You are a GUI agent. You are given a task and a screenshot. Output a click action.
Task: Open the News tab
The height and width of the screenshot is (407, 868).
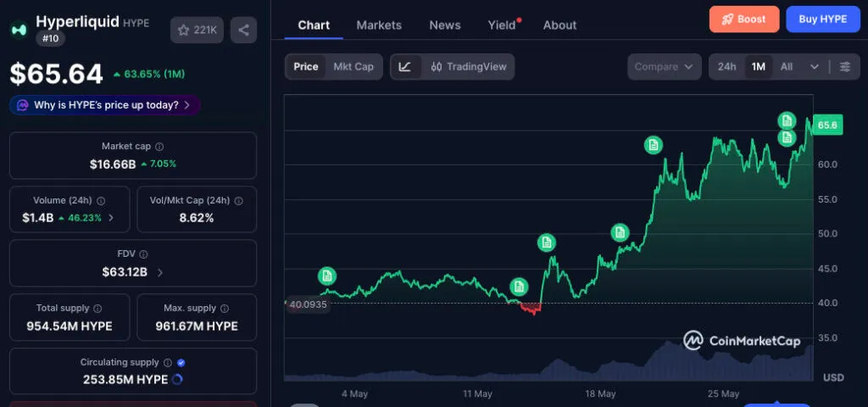tap(445, 25)
